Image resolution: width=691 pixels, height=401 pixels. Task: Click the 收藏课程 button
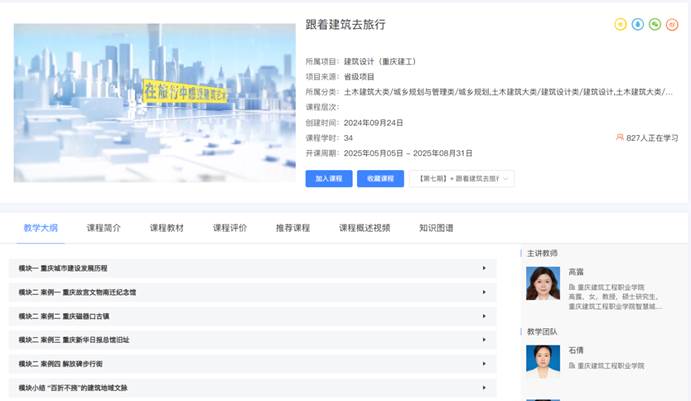coord(380,179)
